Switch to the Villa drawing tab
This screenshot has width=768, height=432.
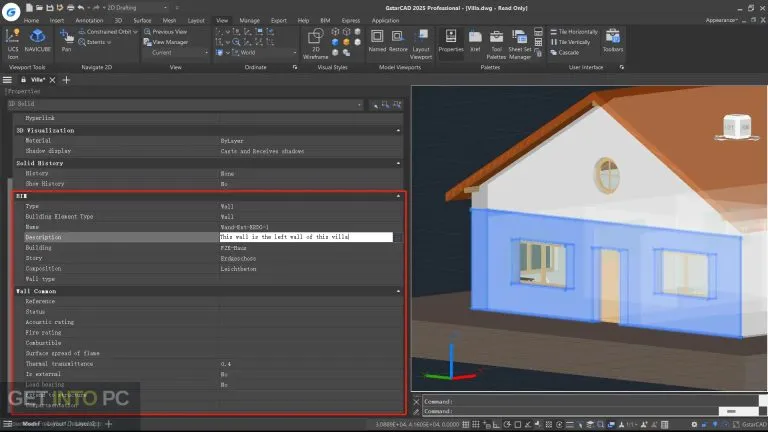tap(38, 80)
